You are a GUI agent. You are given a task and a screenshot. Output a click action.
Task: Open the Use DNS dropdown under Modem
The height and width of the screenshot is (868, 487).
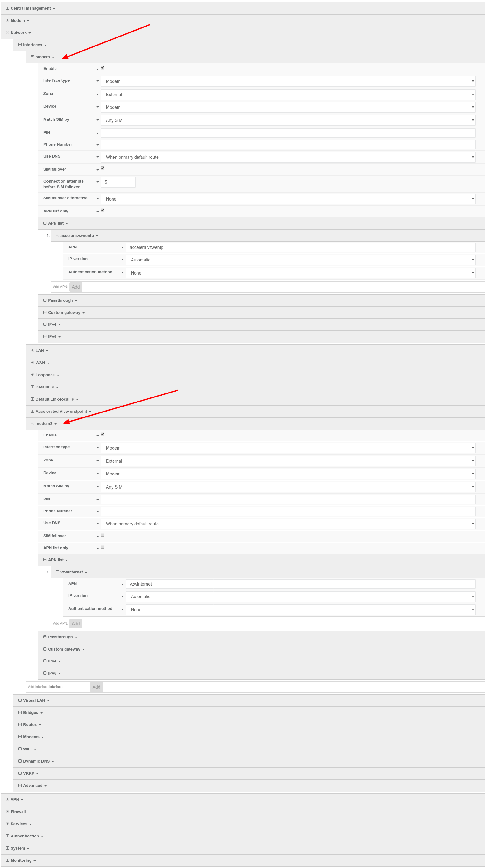point(288,157)
